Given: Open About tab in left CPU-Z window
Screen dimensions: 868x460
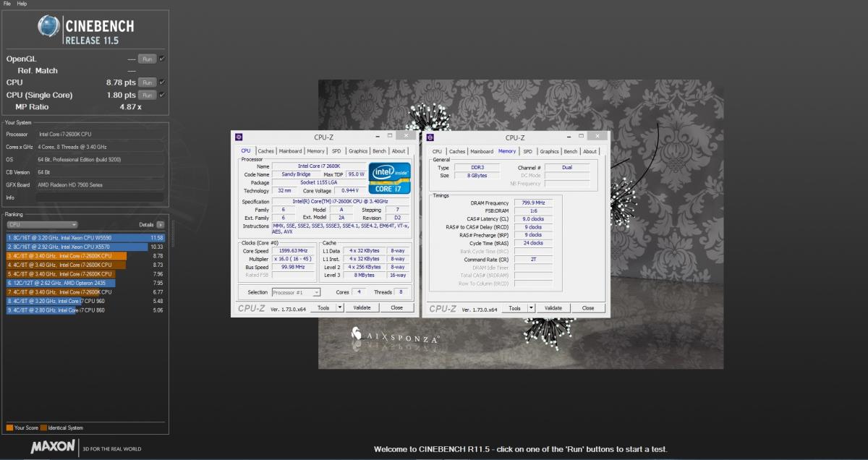Looking at the screenshot, I should [x=399, y=151].
